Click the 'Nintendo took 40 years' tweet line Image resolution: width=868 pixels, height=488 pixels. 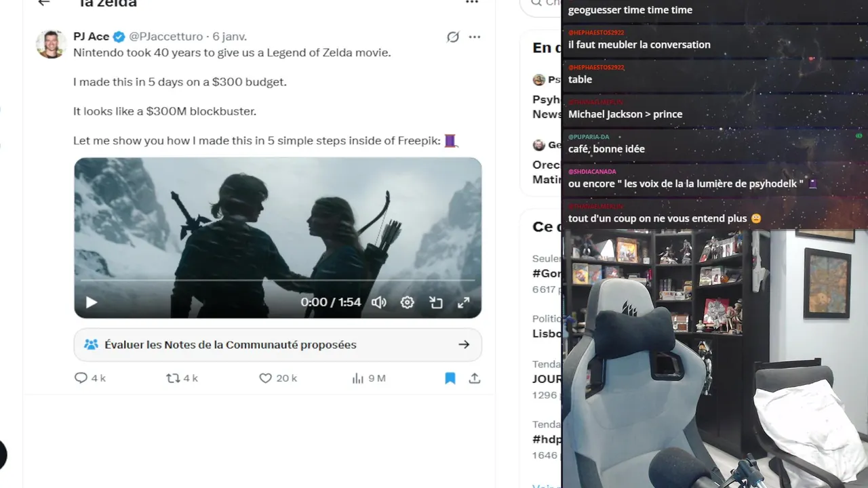point(232,53)
